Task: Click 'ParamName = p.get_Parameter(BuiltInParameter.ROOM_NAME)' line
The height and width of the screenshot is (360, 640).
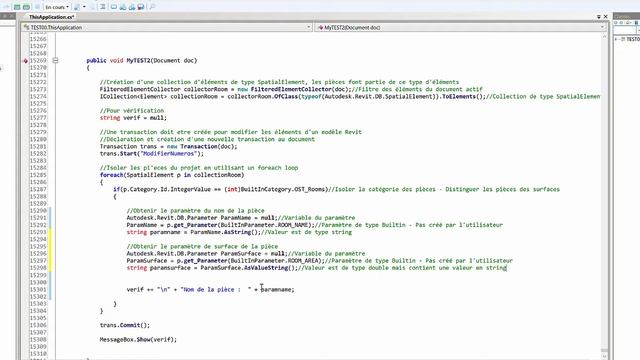Action: click(x=314, y=225)
